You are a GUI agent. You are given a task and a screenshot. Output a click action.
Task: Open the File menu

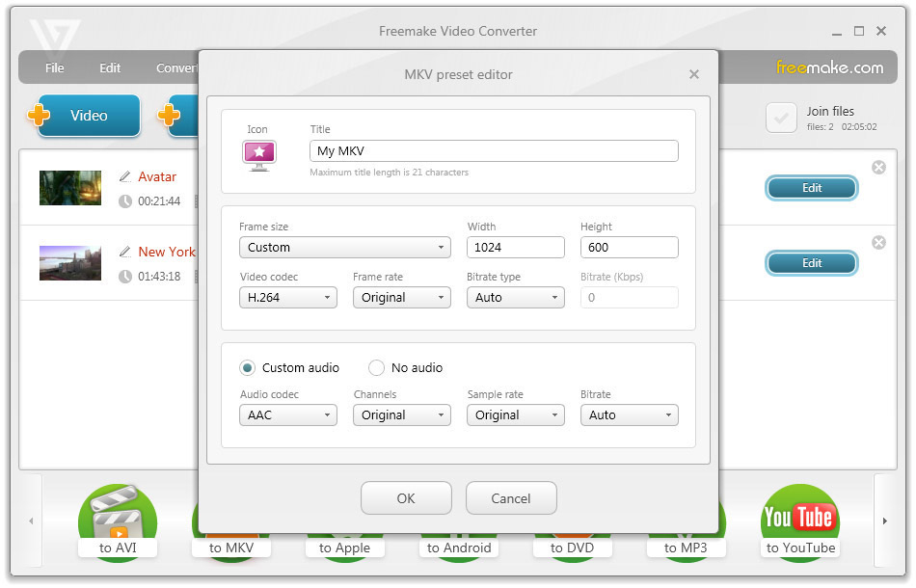pos(55,67)
